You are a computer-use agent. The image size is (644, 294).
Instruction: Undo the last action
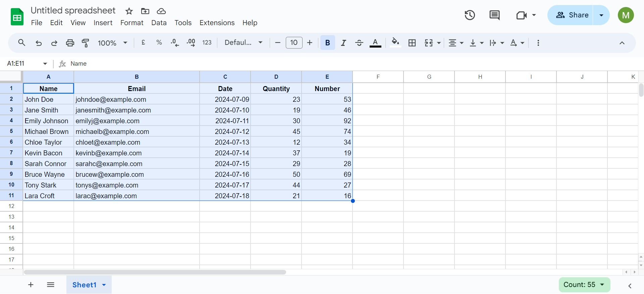tap(39, 43)
